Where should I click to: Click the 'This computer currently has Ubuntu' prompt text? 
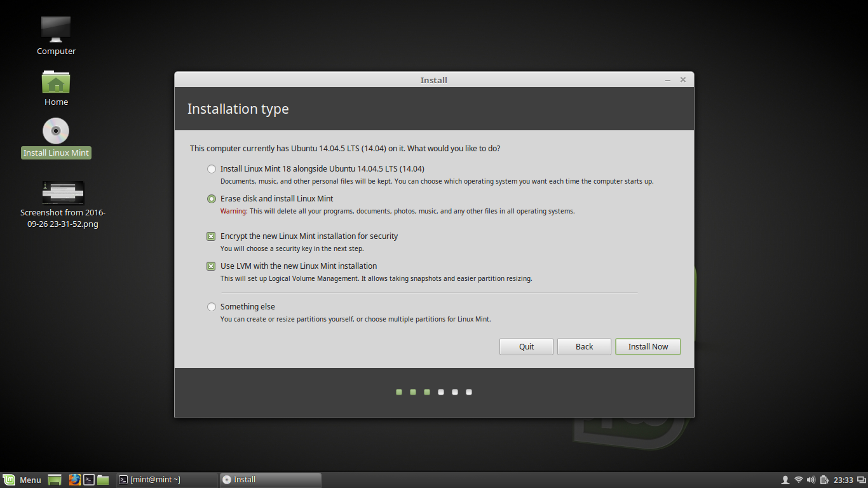pos(345,149)
